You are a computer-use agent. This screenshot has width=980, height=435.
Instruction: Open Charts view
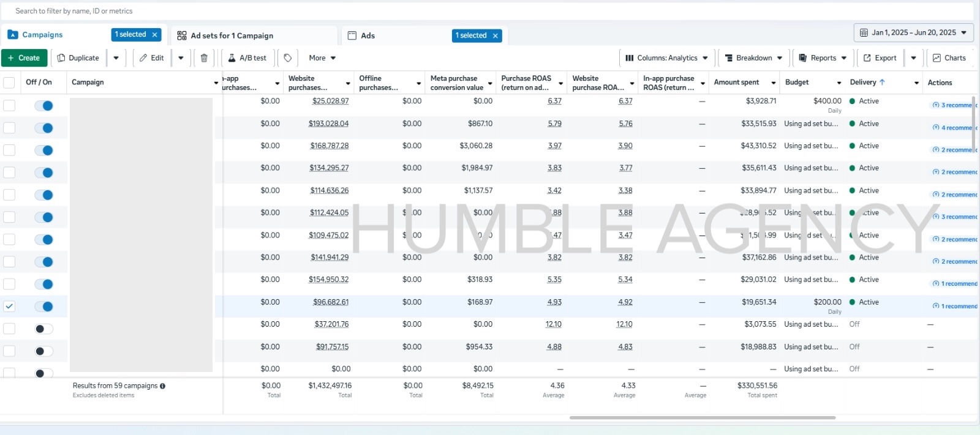point(949,58)
